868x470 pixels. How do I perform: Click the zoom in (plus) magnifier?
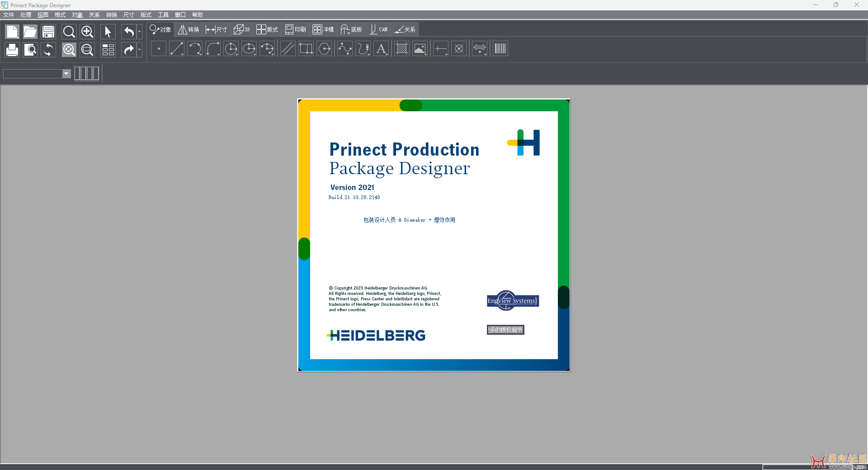tap(87, 32)
